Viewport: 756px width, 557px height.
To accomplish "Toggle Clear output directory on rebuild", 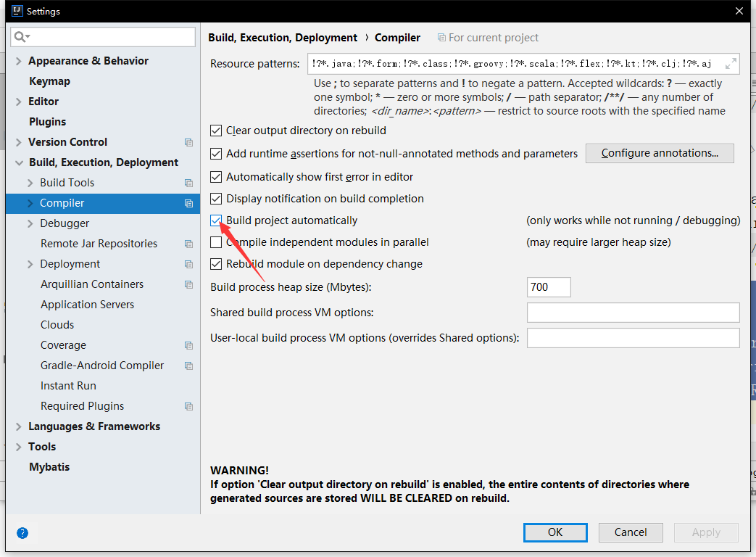I will [216, 131].
